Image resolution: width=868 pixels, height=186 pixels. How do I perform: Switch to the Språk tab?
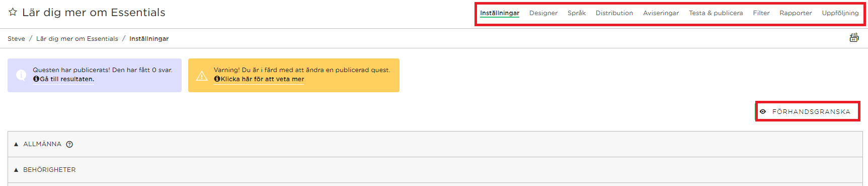577,13
